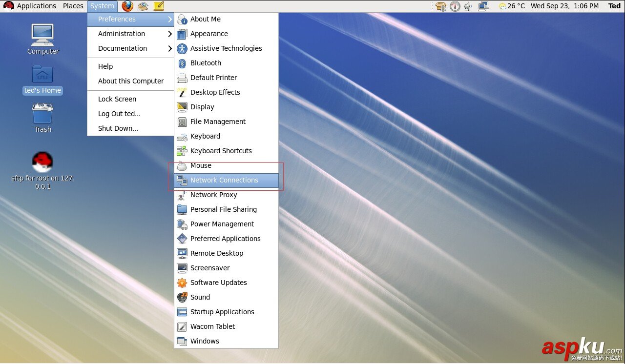Open Windows preferences
Image resolution: width=625 pixels, height=364 pixels.
pos(226,341)
